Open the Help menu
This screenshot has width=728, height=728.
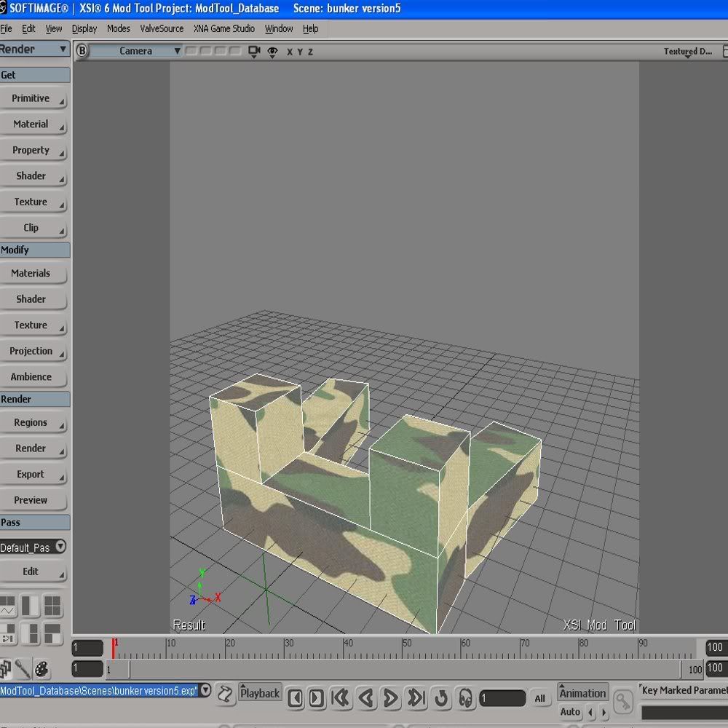pos(311,29)
